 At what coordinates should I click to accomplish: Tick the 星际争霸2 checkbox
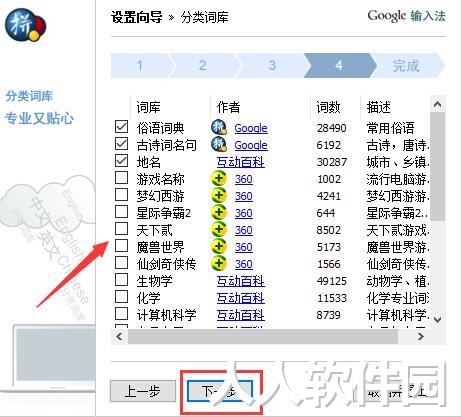click(x=121, y=212)
